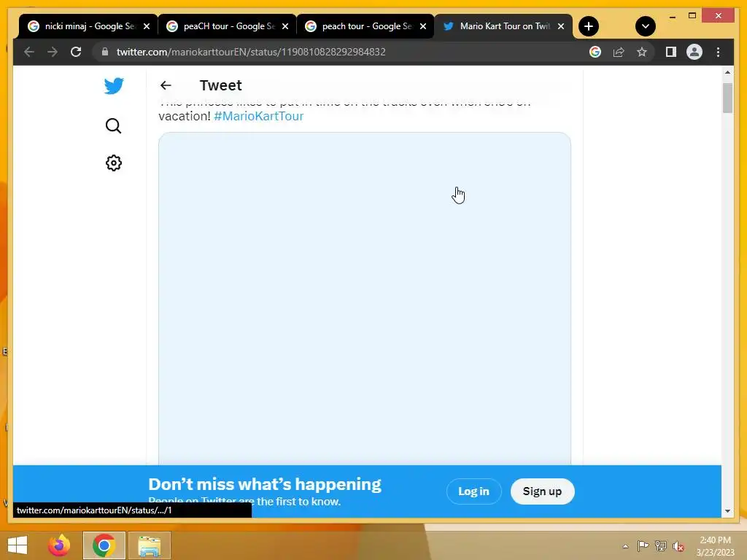The width and height of the screenshot is (747, 560).
Task: Open the Windows Start menu
Action: tap(18, 545)
